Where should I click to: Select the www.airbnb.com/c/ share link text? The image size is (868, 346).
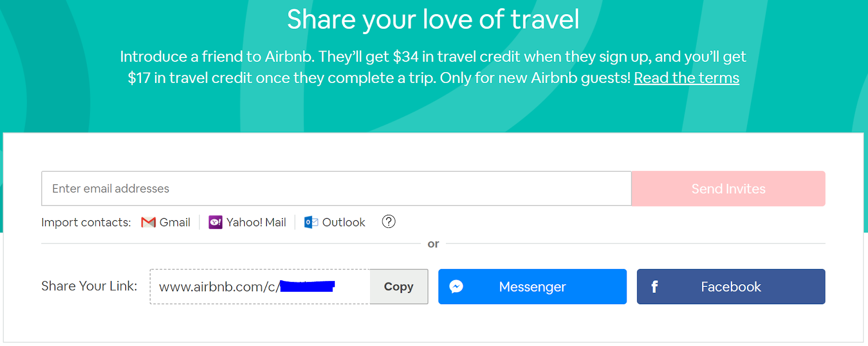(219, 287)
